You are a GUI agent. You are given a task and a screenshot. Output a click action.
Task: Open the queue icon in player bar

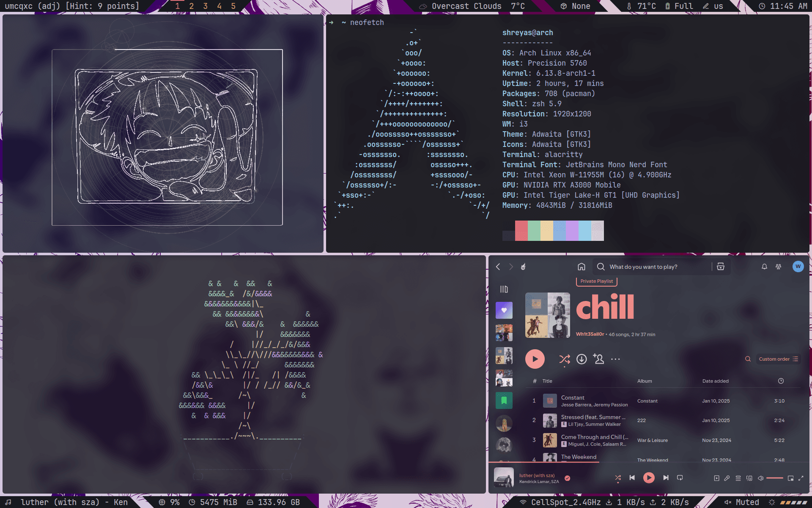pos(738,478)
